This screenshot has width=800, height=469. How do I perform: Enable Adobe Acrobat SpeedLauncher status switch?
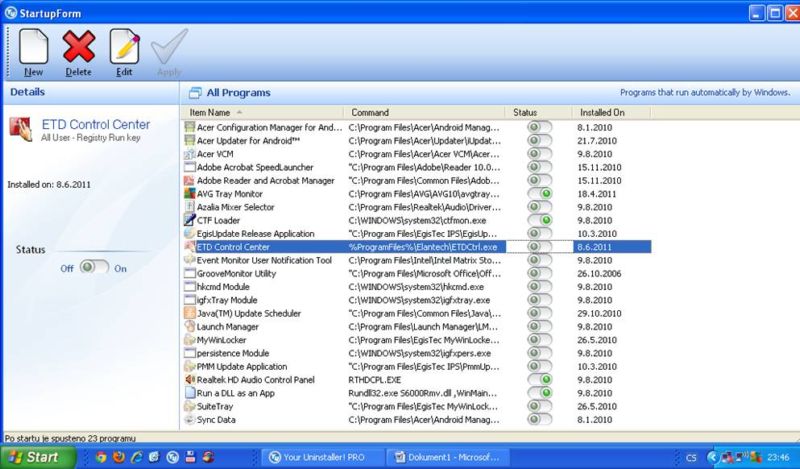[540, 167]
